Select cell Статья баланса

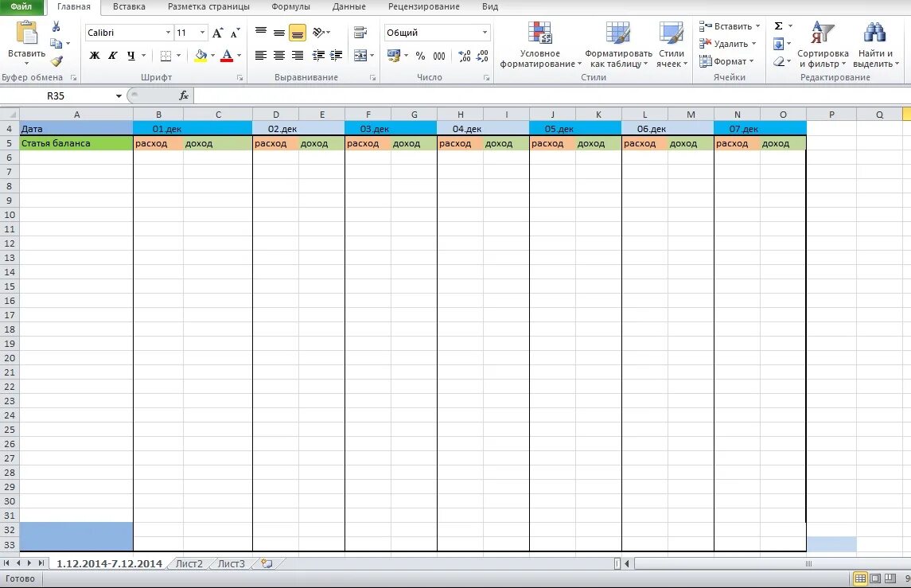click(x=76, y=143)
